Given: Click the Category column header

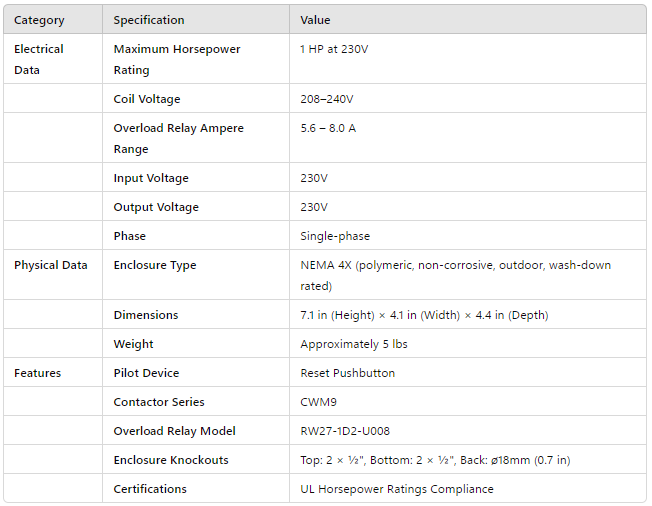Looking at the screenshot, I should [x=39, y=20].
